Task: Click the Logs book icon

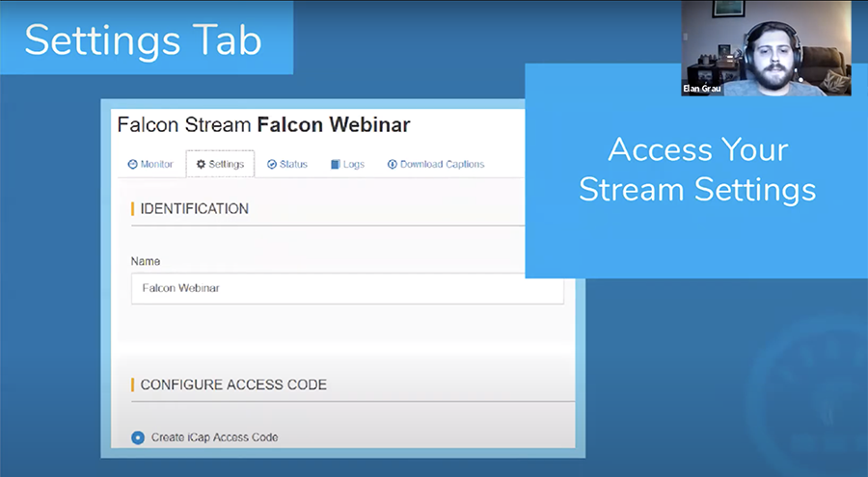Action: tap(335, 165)
